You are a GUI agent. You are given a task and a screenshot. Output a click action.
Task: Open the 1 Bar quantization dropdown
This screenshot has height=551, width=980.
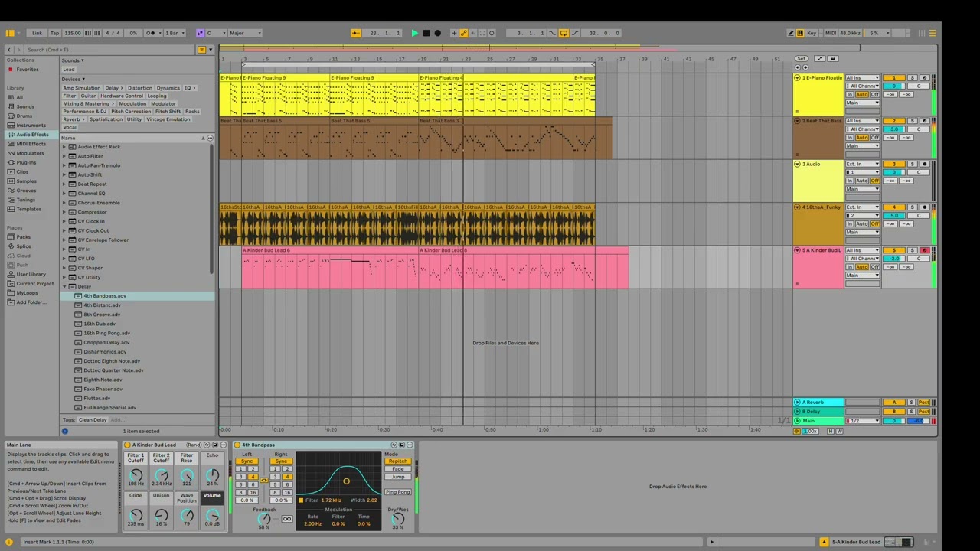174,33
